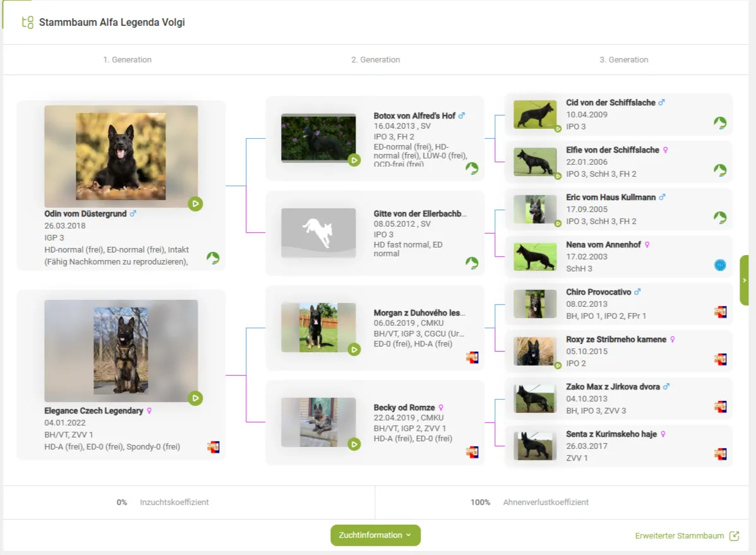Click the play icon on Odin vom Düstergrund photo
This screenshot has width=756, height=555.
tap(195, 203)
